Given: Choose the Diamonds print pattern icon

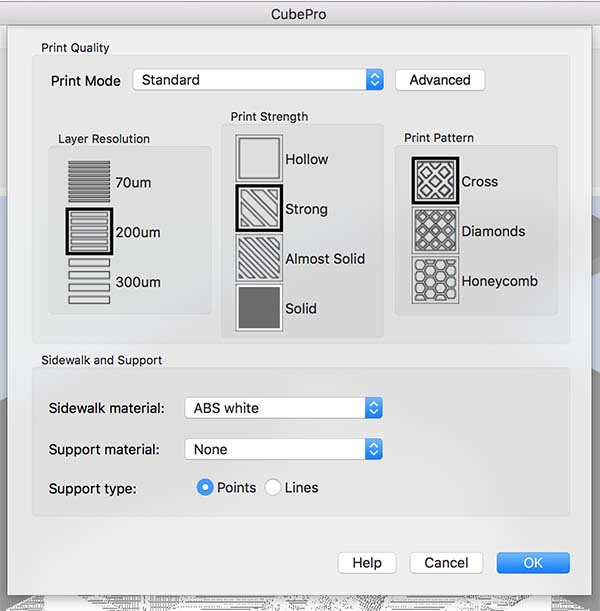Looking at the screenshot, I should click(x=435, y=230).
